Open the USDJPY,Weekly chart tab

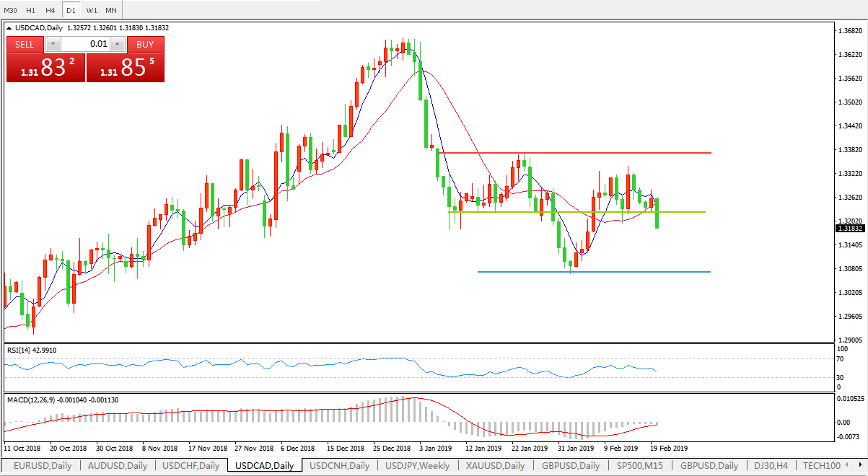(x=418, y=466)
